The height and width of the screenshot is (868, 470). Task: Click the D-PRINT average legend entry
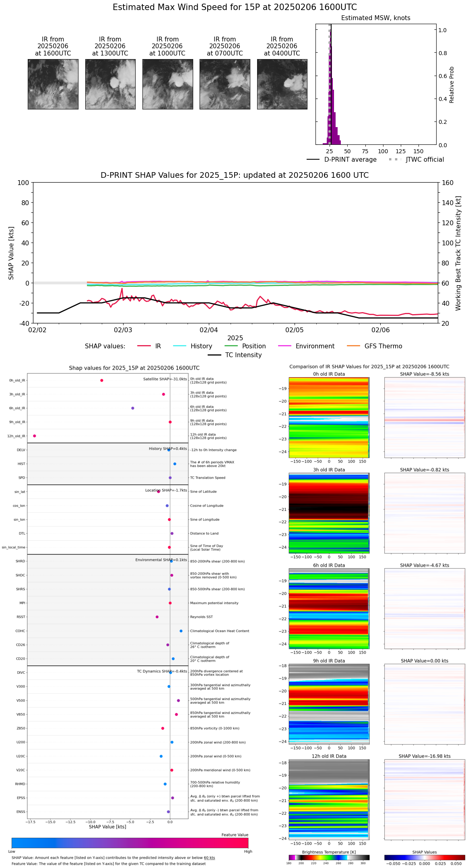point(342,159)
